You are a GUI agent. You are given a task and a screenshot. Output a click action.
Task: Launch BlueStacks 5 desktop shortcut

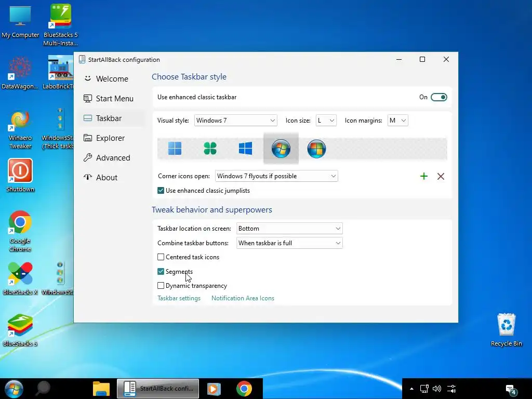click(x=20, y=329)
